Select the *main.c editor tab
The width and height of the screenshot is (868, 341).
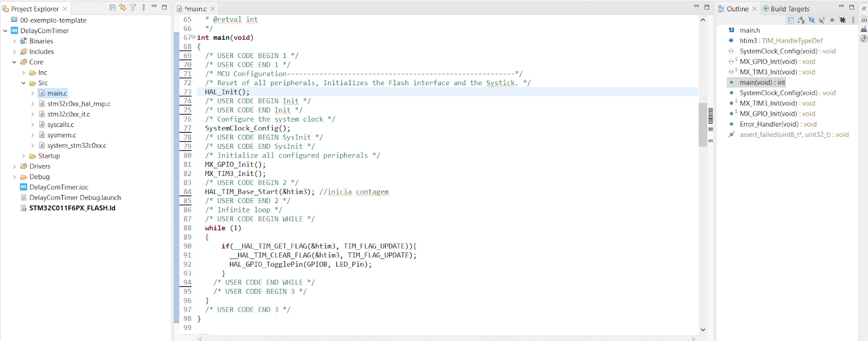[x=195, y=9]
